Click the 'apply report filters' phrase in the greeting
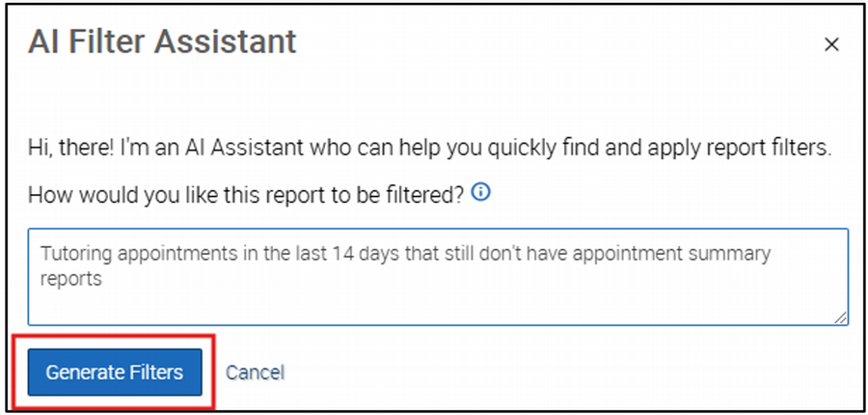This screenshot has width=868, height=415. coord(742,149)
